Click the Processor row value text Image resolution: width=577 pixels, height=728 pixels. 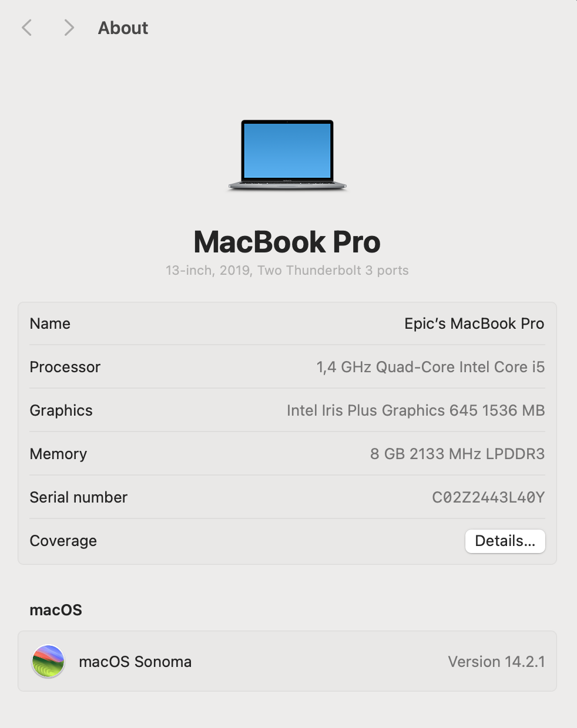coord(431,367)
